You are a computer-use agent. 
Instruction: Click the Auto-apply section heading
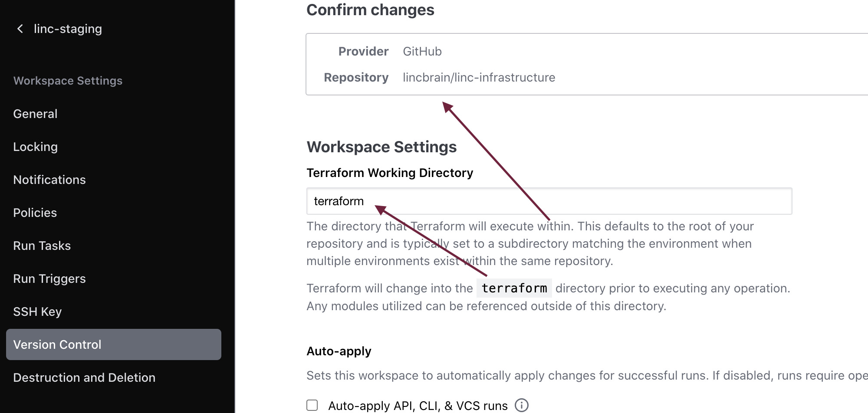click(x=339, y=351)
